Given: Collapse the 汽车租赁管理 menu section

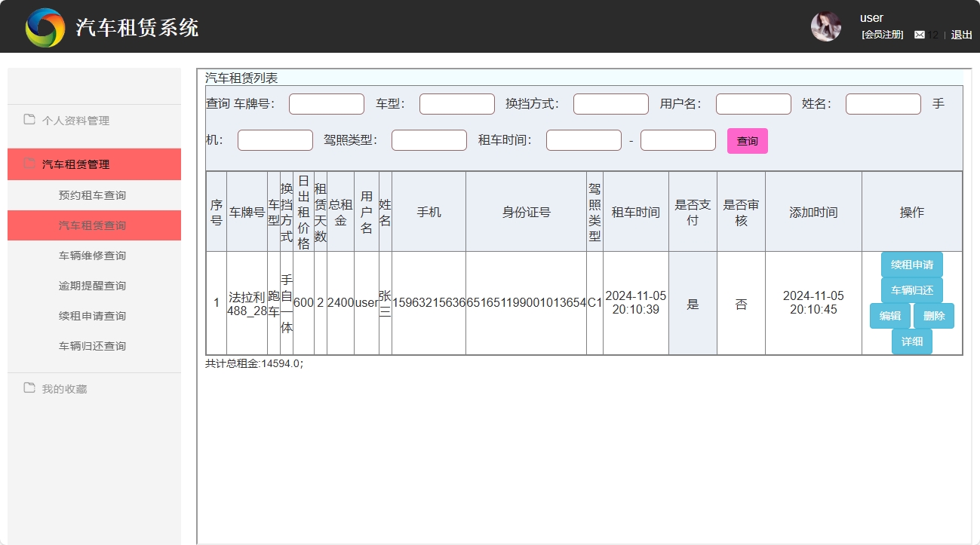Looking at the screenshot, I should [75, 164].
